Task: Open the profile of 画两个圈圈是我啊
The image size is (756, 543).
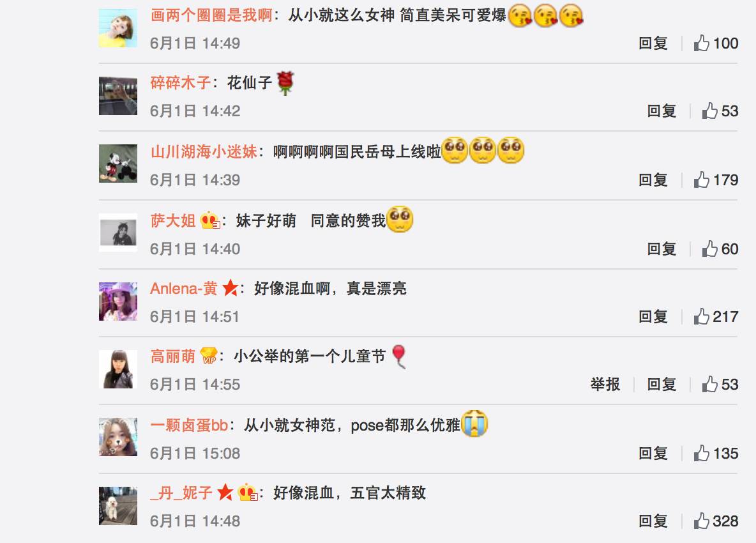Action: pos(211,15)
